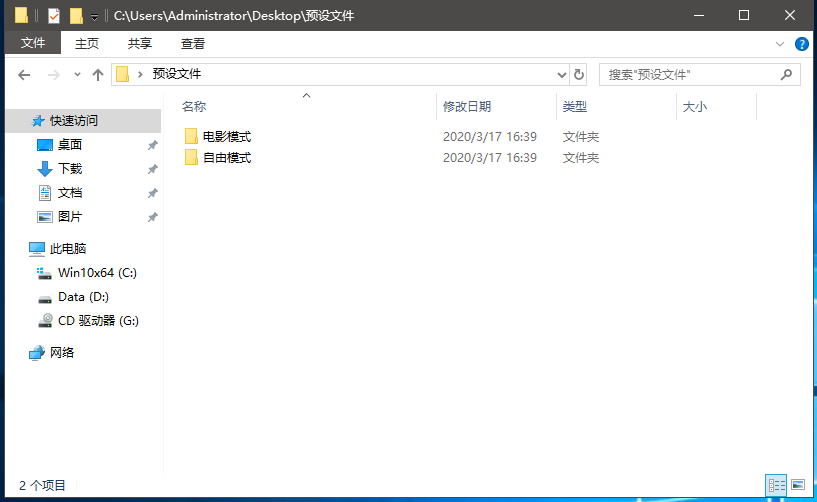Switch to the 查看 ribbon tab
The width and height of the screenshot is (817, 502).
pyautogui.click(x=193, y=44)
